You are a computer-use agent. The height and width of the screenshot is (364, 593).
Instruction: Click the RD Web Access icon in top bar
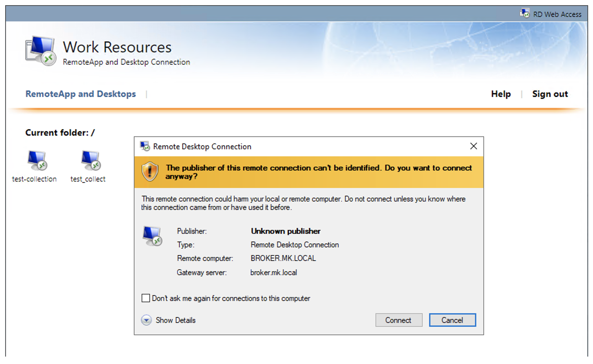(x=525, y=14)
